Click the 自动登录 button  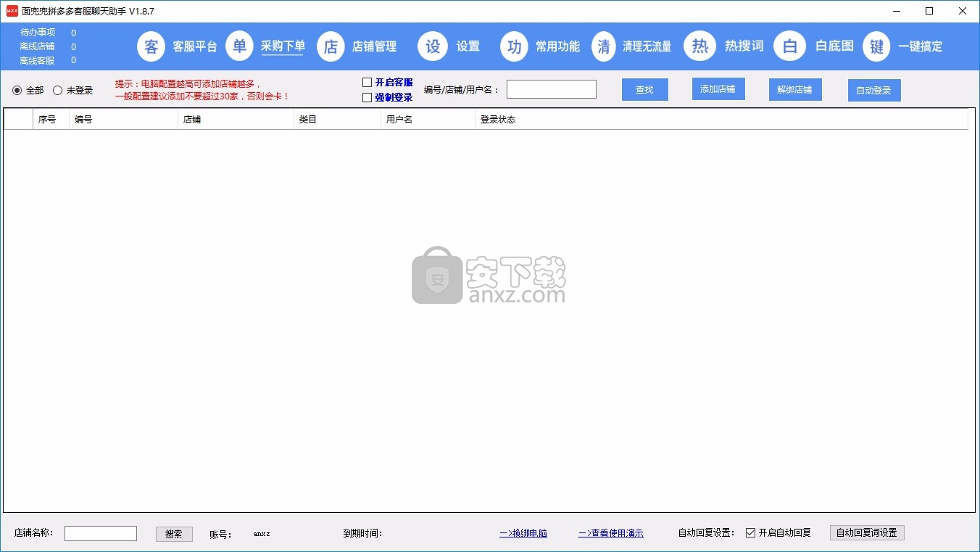pos(874,91)
